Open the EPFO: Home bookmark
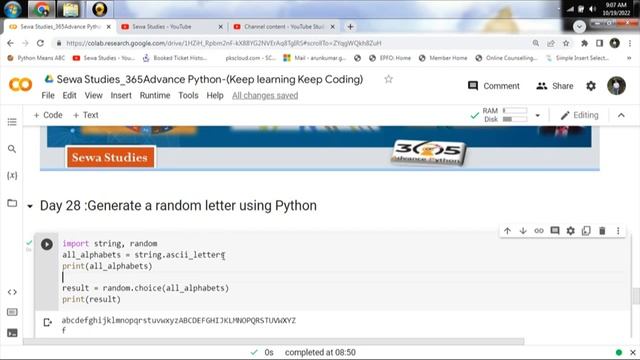This screenshot has height=360, width=640. click(x=390, y=58)
